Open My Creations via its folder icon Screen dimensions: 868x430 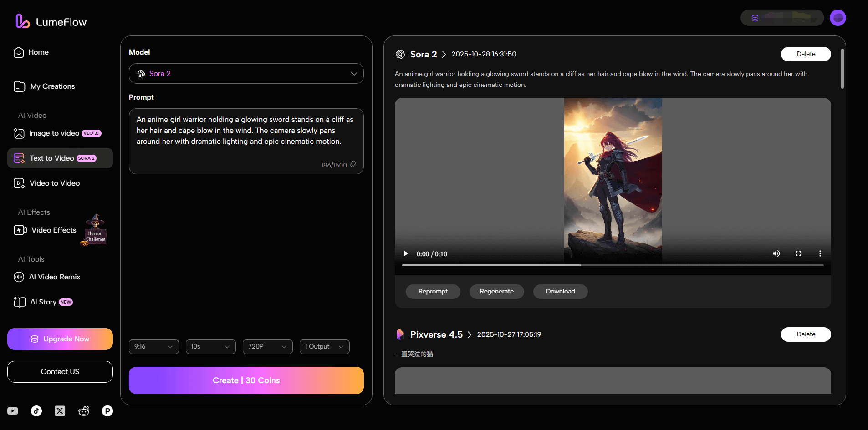tap(19, 86)
